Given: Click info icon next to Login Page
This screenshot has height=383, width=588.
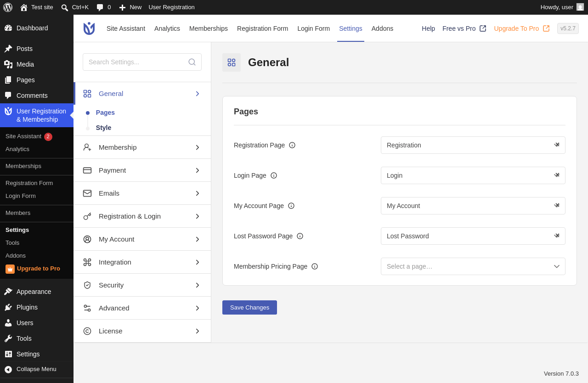Looking at the screenshot, I should click(x=274, y=175).
